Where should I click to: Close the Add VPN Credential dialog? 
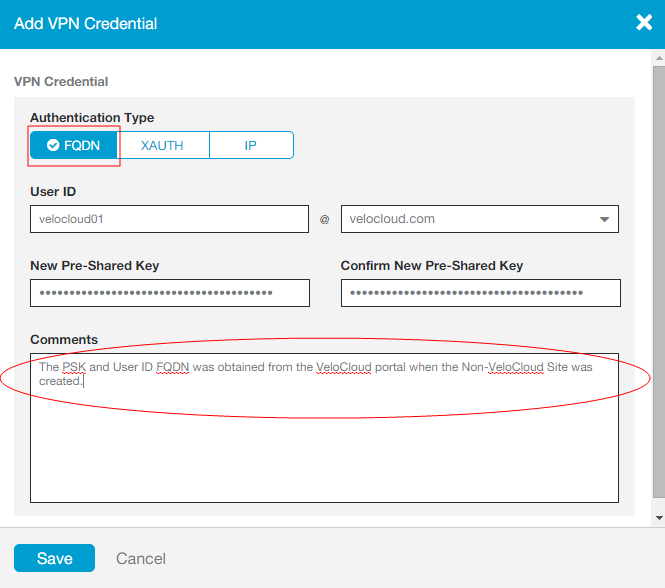[643, 22]
